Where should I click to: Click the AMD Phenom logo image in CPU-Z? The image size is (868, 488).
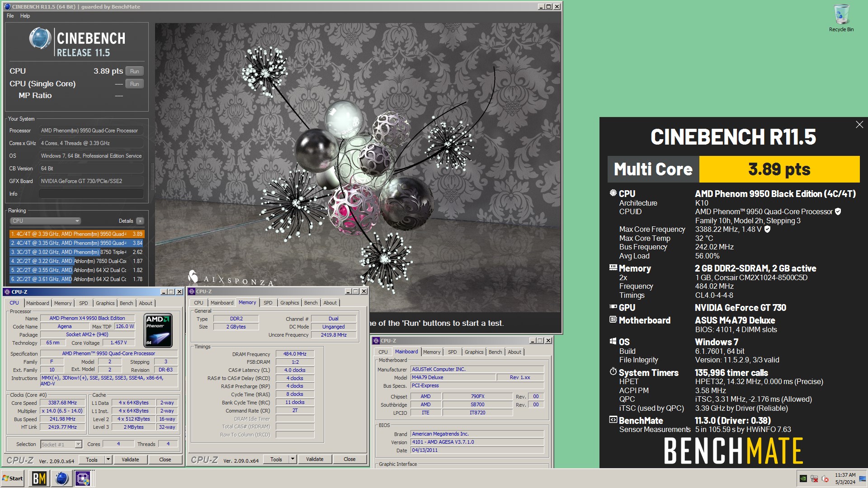(158, 330)
